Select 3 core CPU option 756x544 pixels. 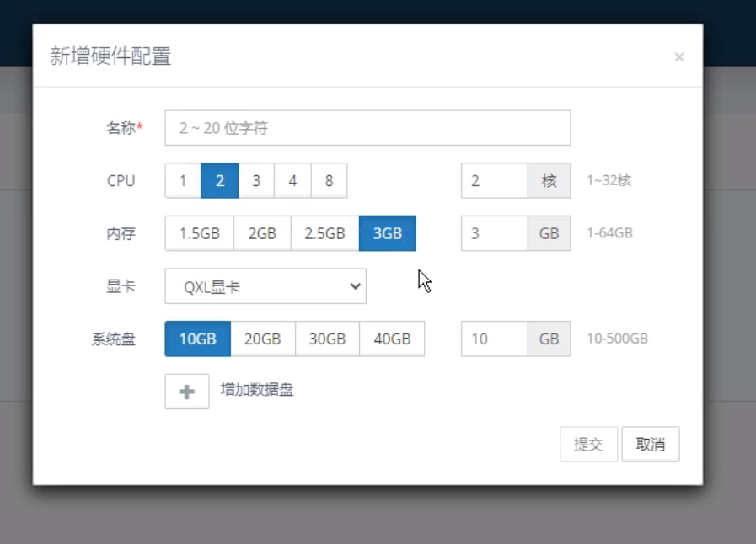click(256, 181)
